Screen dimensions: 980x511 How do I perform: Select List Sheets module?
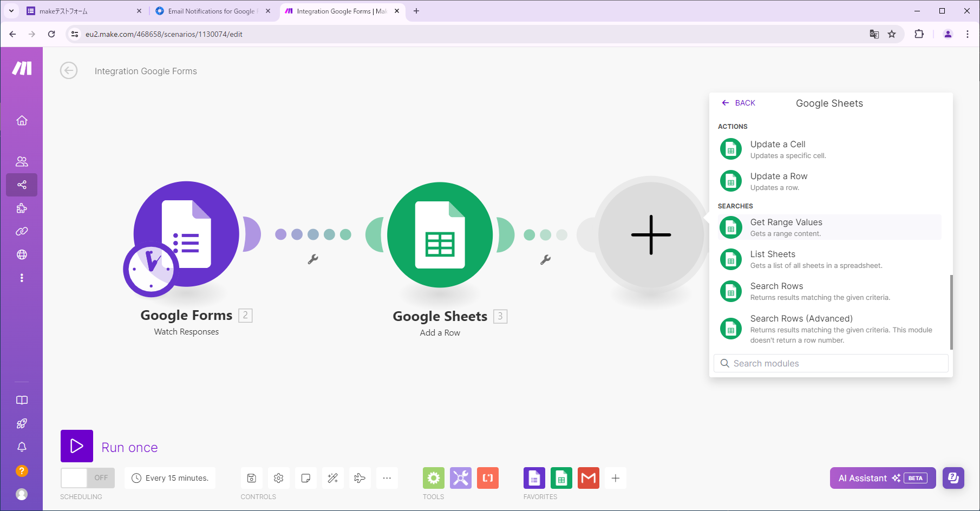tap(829, 259)
